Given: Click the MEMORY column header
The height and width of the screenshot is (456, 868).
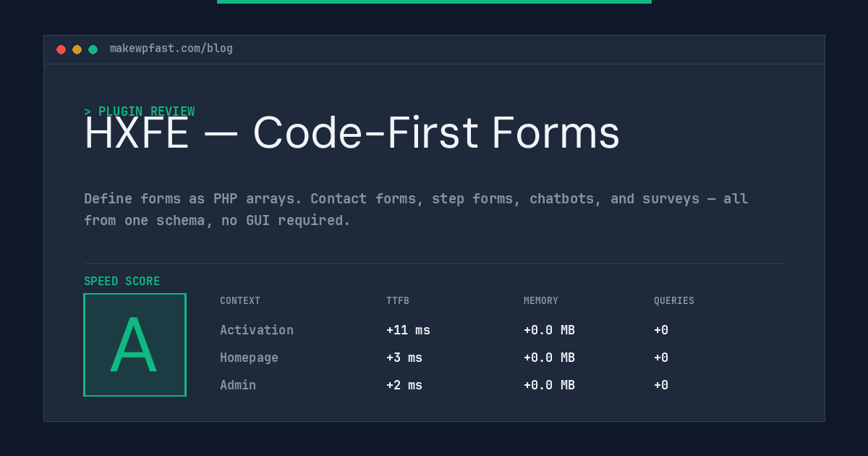Looking at the screenshot, I should [x=541, y=301].
